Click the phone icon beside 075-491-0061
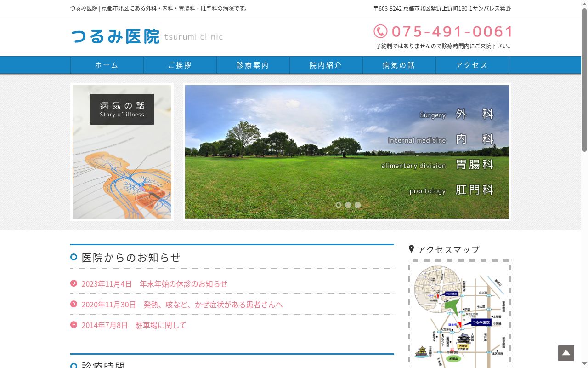588x368 pixels. 380,31
